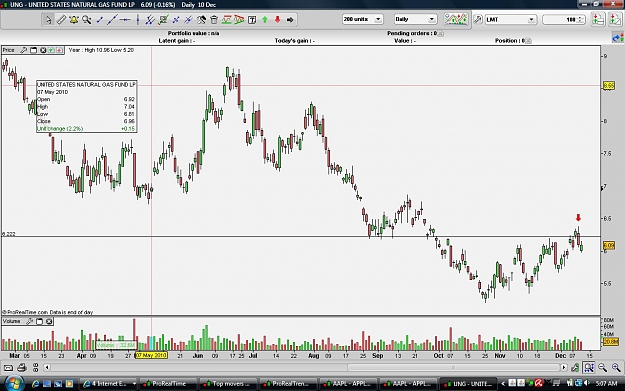This screenshot has width=625, height=391.
Task: Click the taskbar clock showing 5:07 AM
Action: pyautogui.click(x=606, y=383)
